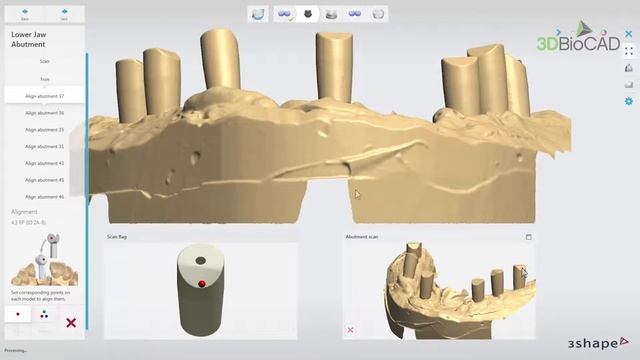Image resolution: width=640 pixels, height=360 pixels.
Task: Open the white tooth final step icon
Action: [378, 14]
